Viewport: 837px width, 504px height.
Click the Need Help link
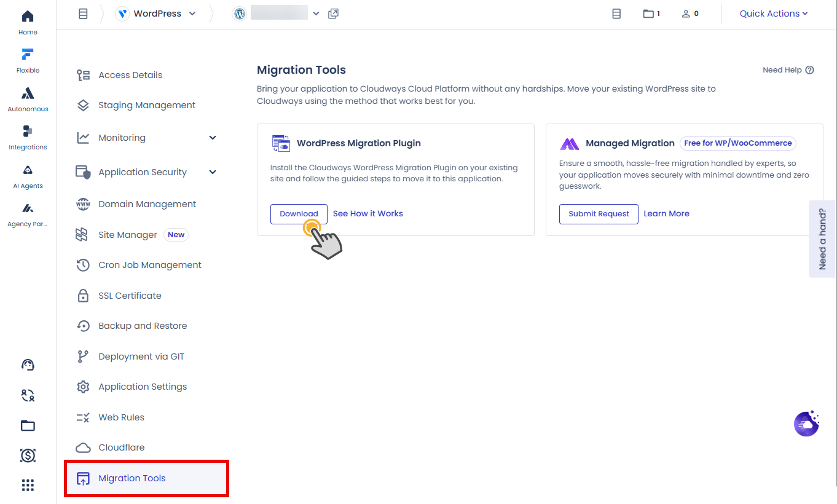tap(782, 70)
